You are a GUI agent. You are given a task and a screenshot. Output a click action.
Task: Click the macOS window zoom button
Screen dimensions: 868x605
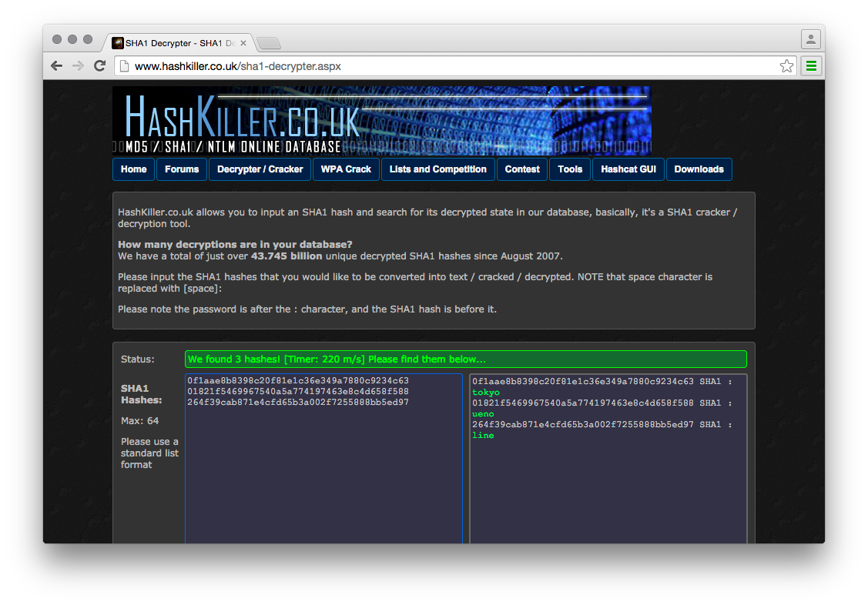(88, 39)
